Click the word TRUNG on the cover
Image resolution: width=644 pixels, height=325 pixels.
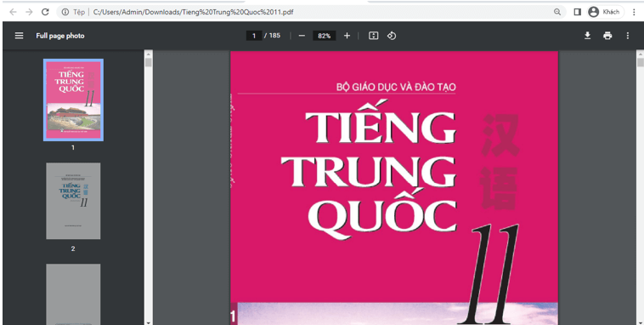point(368,172)
